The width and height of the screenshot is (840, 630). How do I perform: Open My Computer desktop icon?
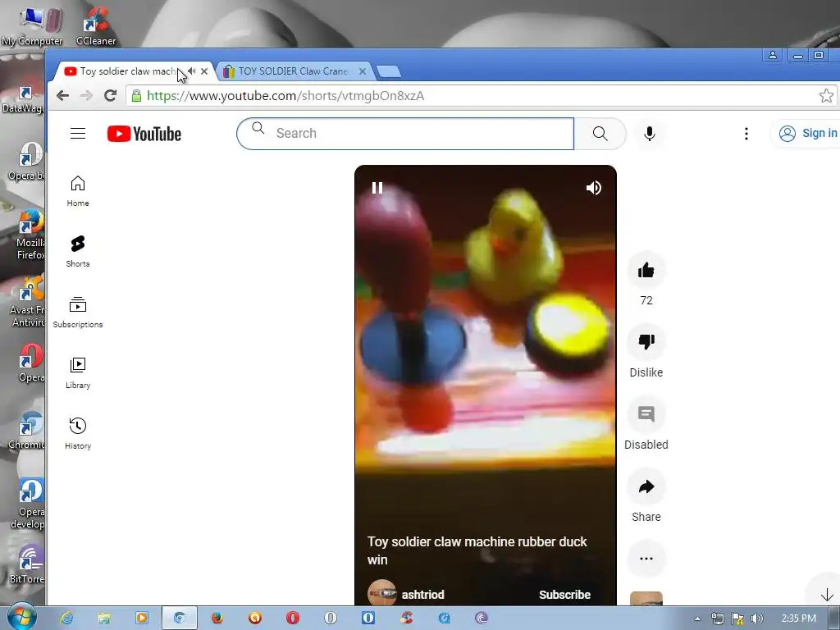32,25
